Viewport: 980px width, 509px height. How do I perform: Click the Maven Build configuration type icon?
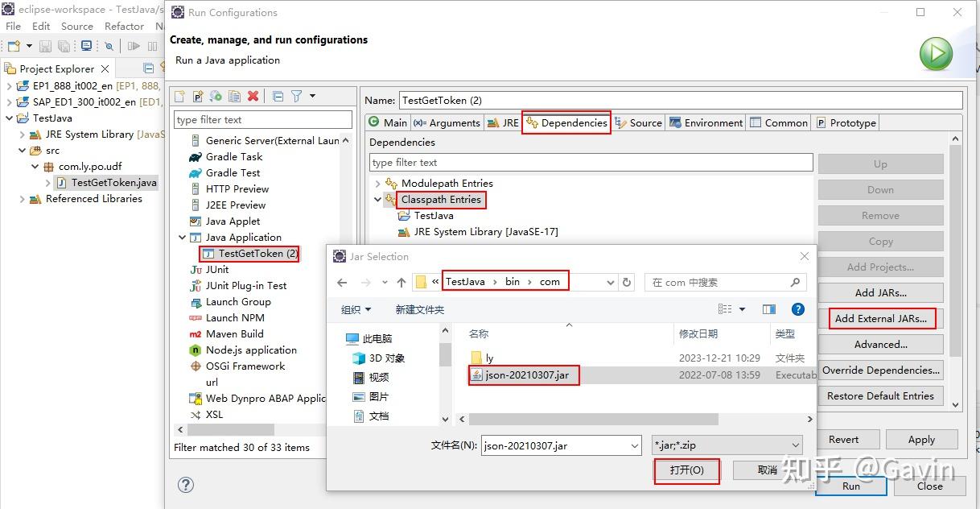click(x=195, y=333)
